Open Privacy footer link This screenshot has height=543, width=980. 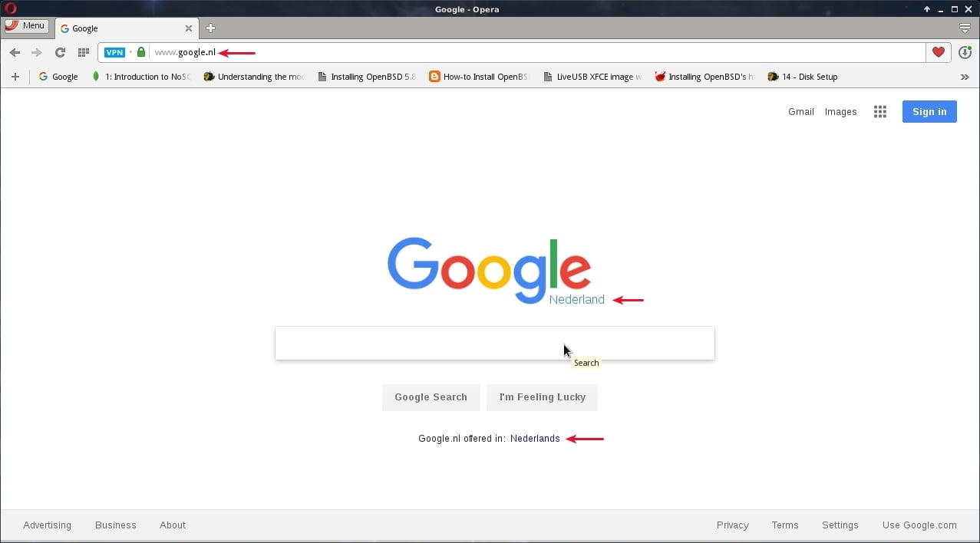[x=732, y=525]
